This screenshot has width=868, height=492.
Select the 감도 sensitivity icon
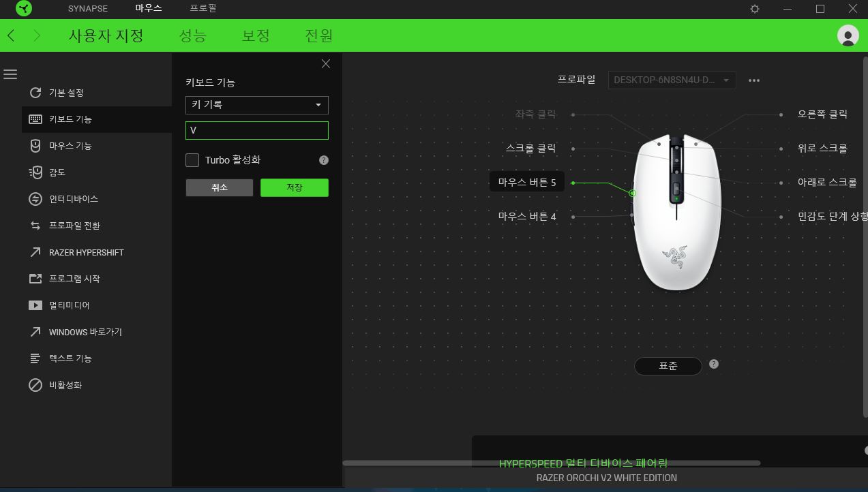(35, 172)
